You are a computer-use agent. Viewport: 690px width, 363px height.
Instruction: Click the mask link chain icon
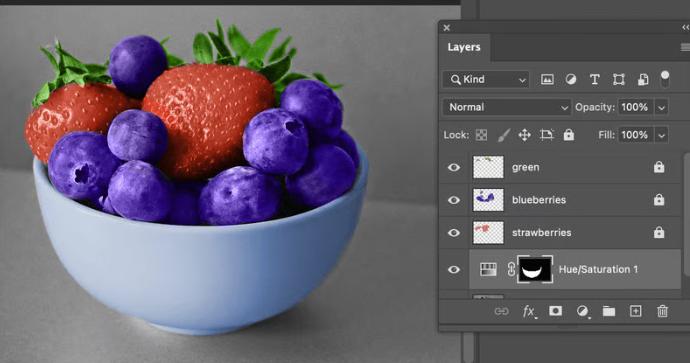click(511, 269)
